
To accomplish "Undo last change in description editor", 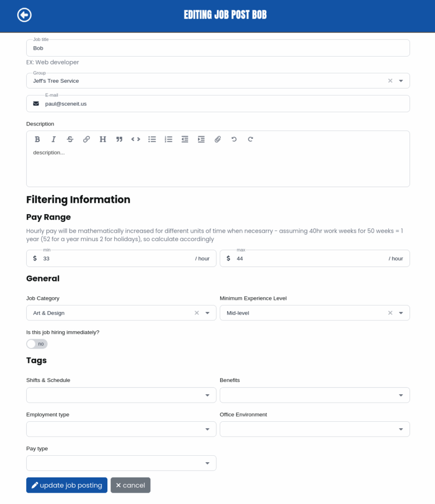I will pos(234,139).
